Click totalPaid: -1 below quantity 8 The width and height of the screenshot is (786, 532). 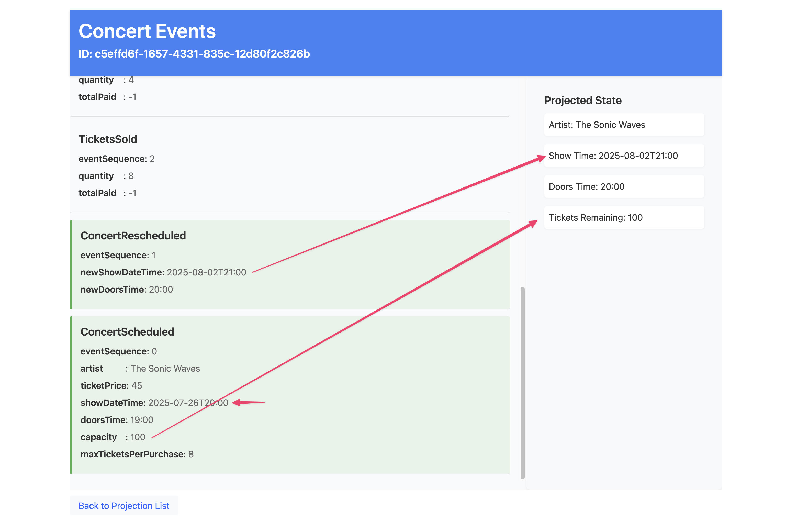[107, 193]
